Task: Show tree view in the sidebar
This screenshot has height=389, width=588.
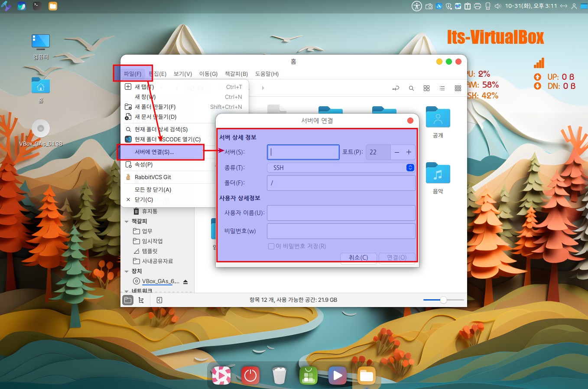Action: point(141,300)
